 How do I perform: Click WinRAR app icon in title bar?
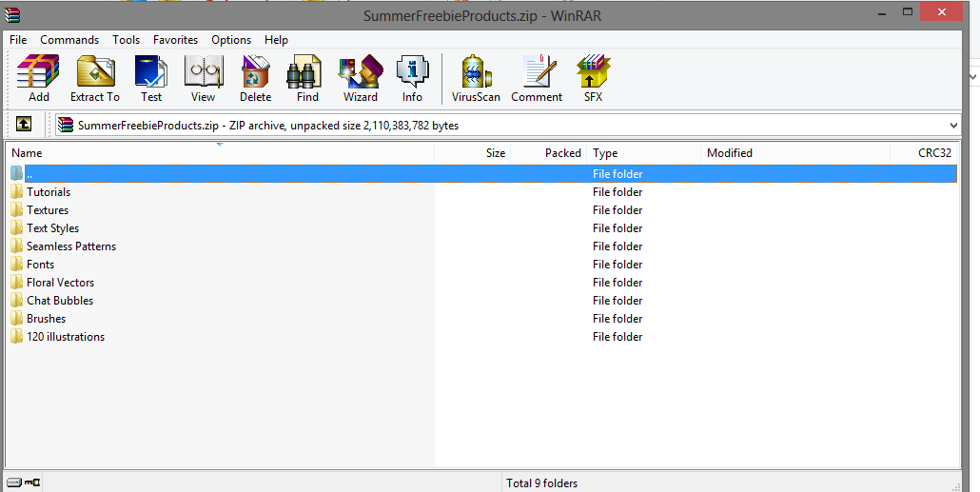[11, 13]
